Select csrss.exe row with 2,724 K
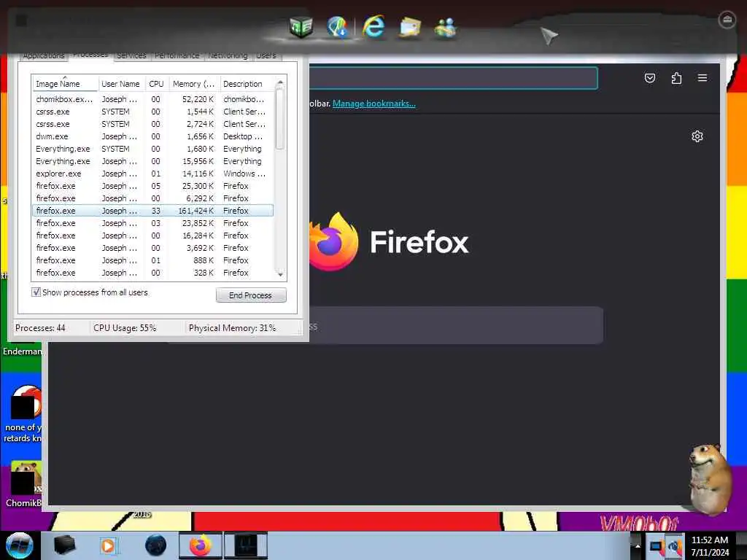Screen dimensions: 747x560 pos(152,124)
